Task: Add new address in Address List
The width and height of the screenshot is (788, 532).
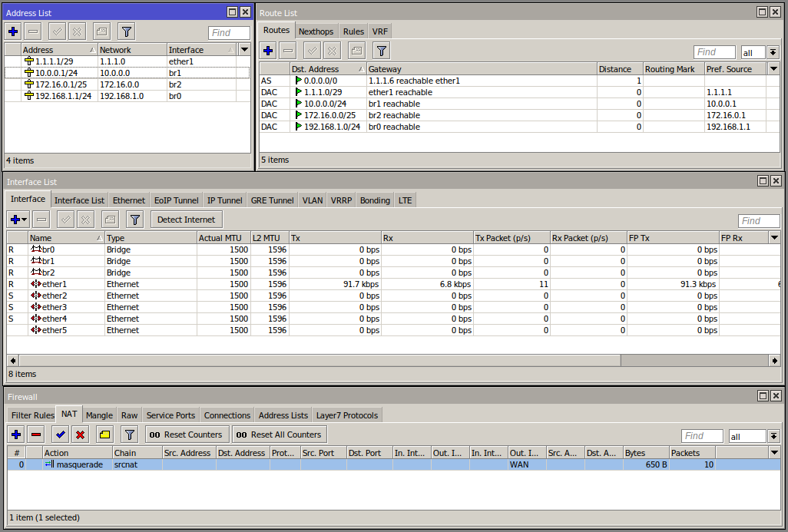Action: (x=14, y=31)
